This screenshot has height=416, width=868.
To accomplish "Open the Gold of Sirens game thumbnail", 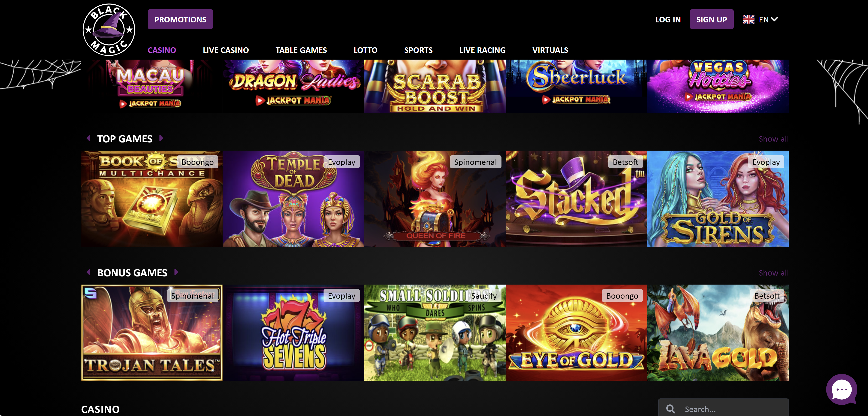I will pyautogui.click(x=718, y=199).
